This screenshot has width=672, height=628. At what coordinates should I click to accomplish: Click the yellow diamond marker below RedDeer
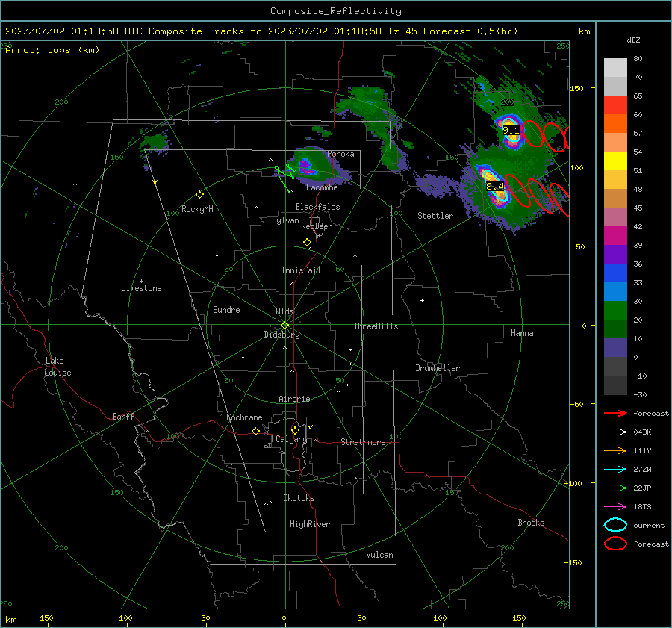point(307,243)
